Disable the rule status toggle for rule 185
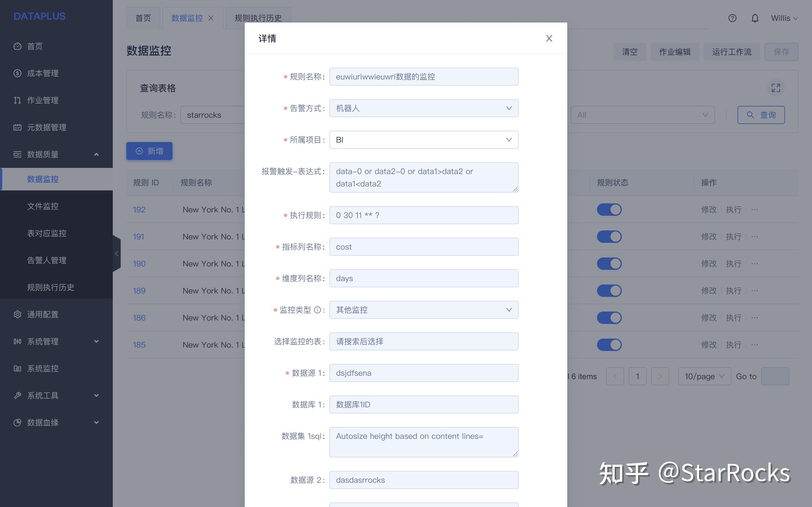Screen dimensions: 812x507 (x=609, y=344)
